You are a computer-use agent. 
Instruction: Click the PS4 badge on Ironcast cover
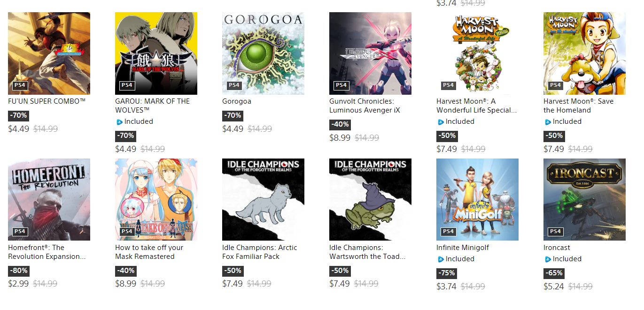coord(555,231)
